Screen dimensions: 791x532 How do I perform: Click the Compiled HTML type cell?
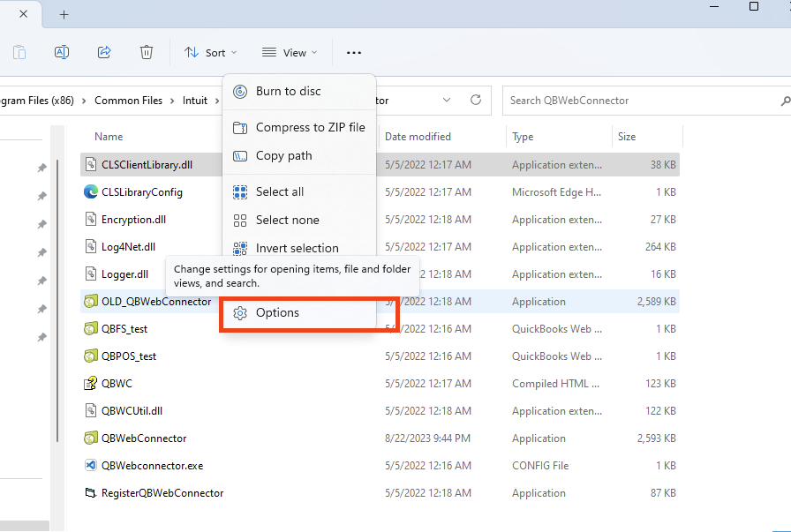(556, 384)
